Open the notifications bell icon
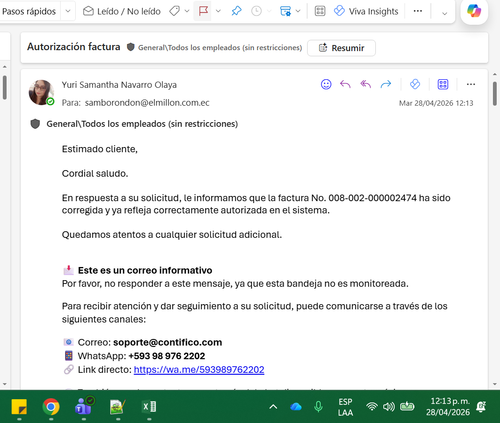 tap(481, 406)
